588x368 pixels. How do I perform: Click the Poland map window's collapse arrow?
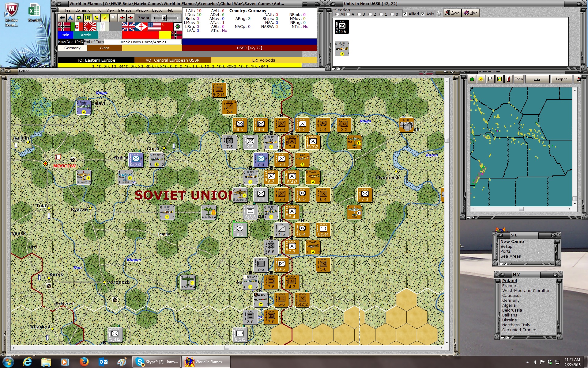(x=8, y=71)
